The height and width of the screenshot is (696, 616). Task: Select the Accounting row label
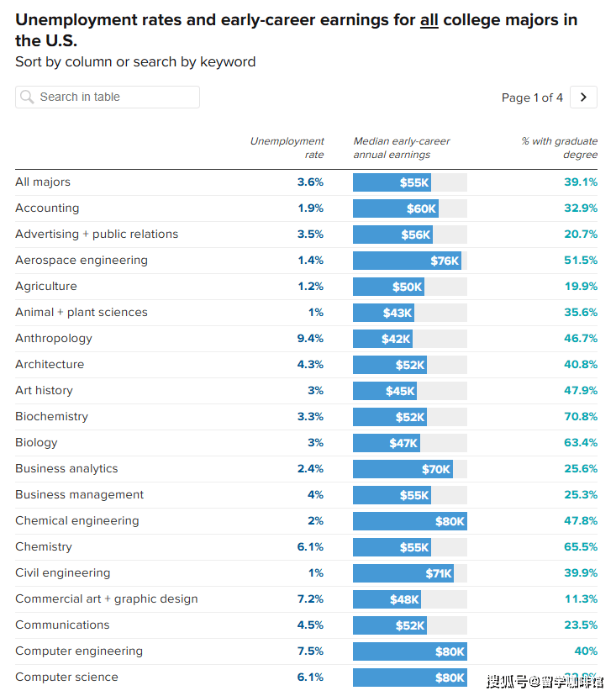tap(47, 208)
